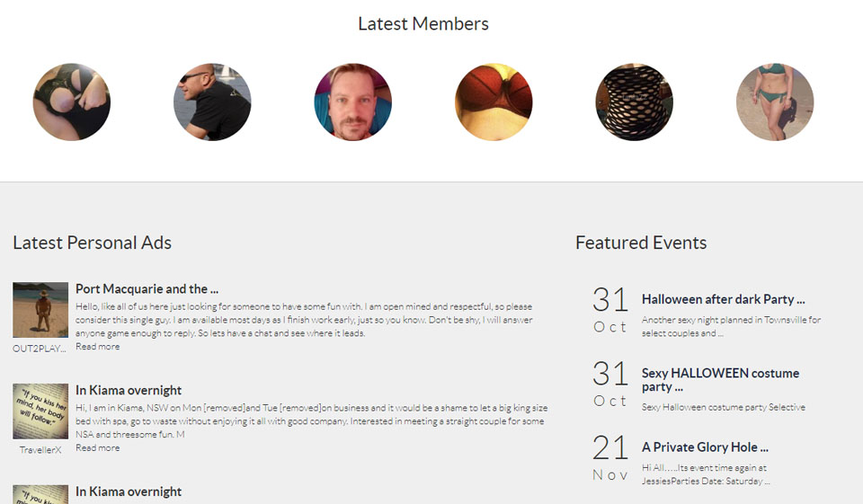
Task: Click Read more under Port Macquarie ad
Action: click(x=97, y=347)
